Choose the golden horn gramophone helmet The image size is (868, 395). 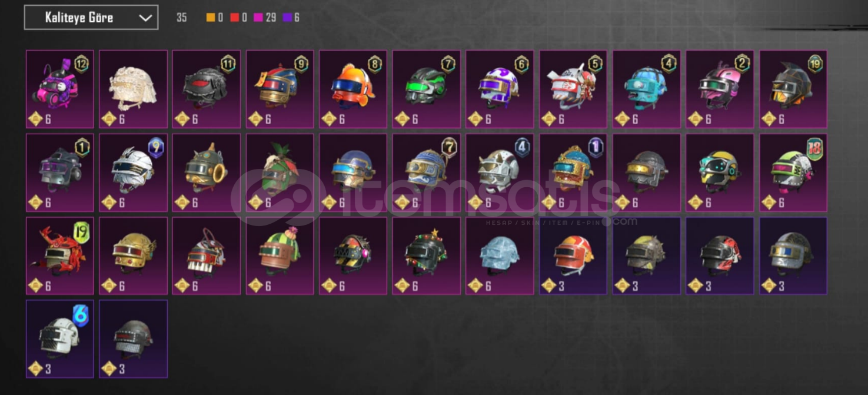click(x=207, y=172)
